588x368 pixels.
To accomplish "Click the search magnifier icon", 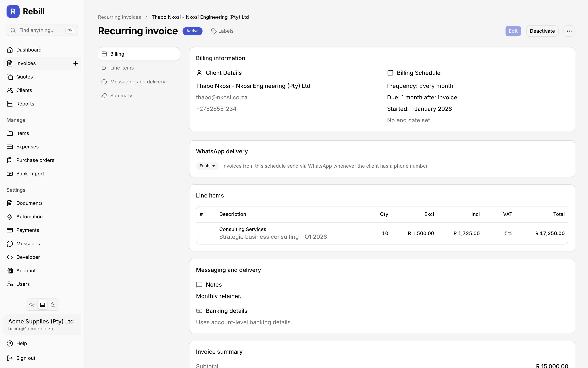I will pyautogui.click(x=13, y=30).
